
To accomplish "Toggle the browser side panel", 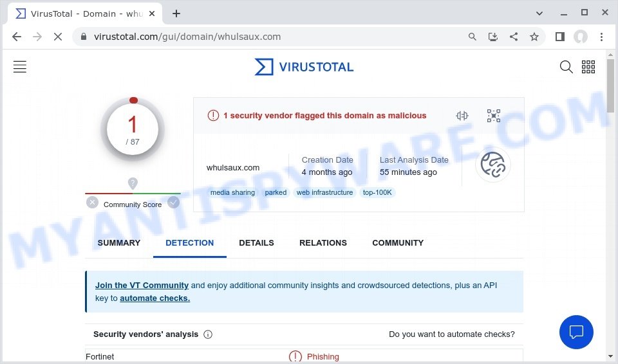I will click(559, 37).
